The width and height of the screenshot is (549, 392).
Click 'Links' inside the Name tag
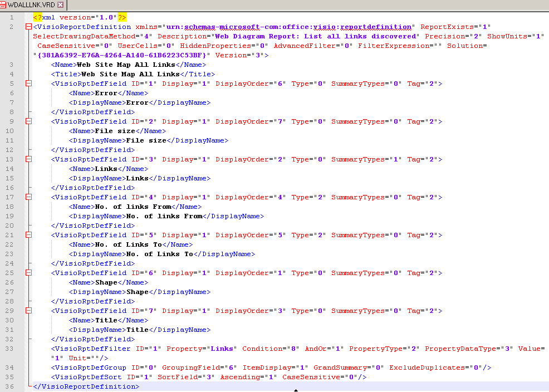click(106, 169)
